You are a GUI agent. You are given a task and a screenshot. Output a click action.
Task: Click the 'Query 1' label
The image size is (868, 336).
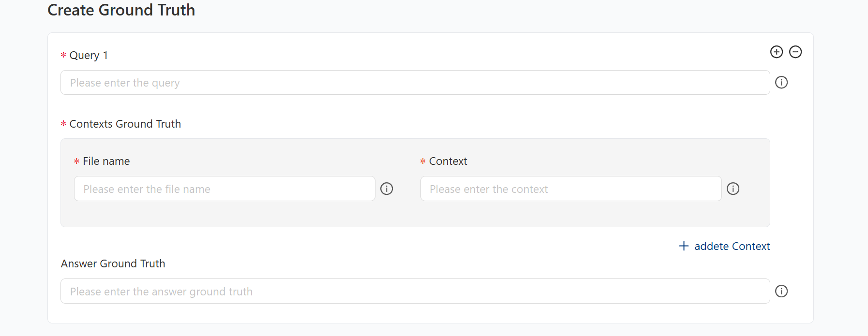tap(89, 56)
